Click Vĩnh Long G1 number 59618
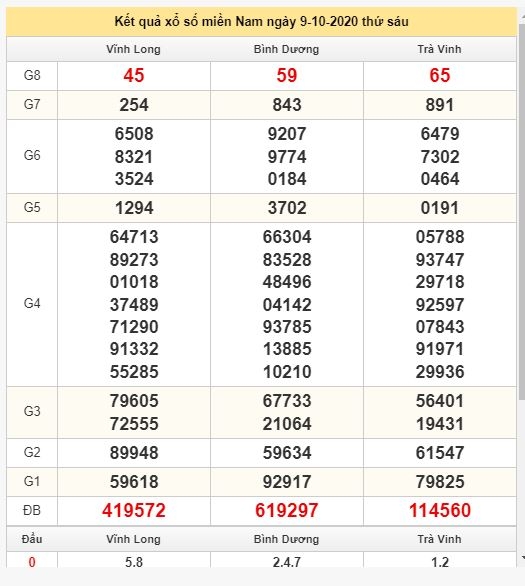The width and height of the screenshot is (525, 586). click(134, 482)
